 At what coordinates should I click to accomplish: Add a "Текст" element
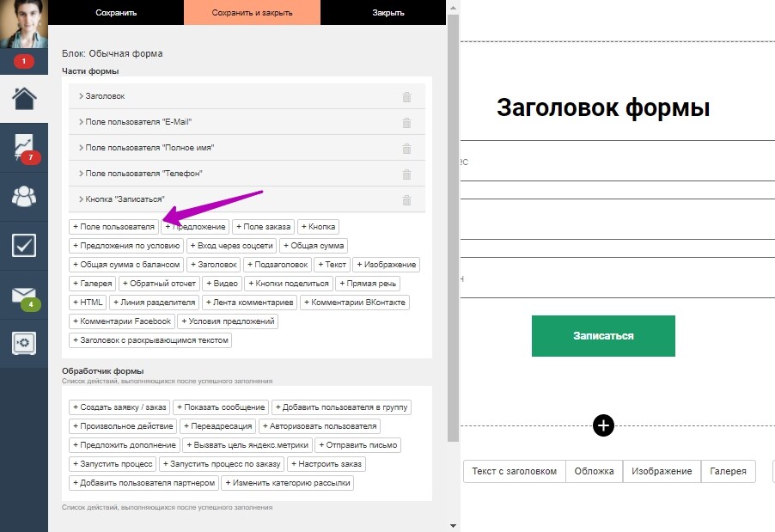click(x=333, y=265)
